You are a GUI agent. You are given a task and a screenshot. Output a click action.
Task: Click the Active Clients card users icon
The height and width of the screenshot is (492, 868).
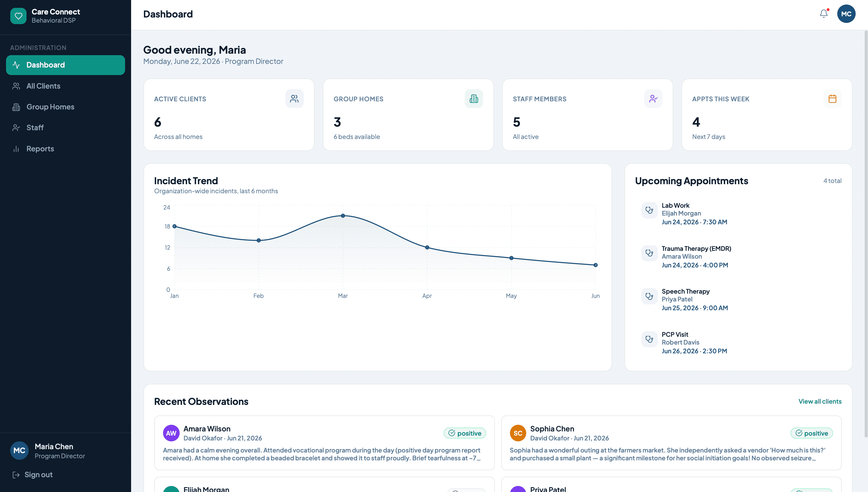tap(294, 99)
